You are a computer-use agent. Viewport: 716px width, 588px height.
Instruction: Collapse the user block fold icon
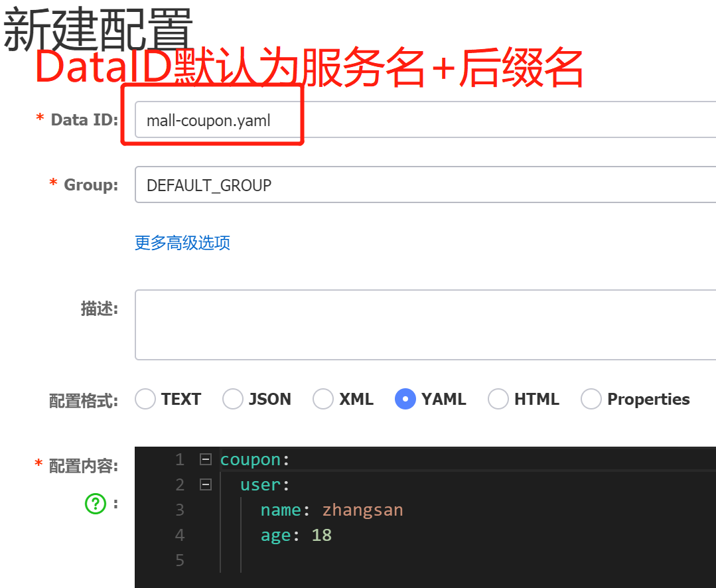click(206, 484)
